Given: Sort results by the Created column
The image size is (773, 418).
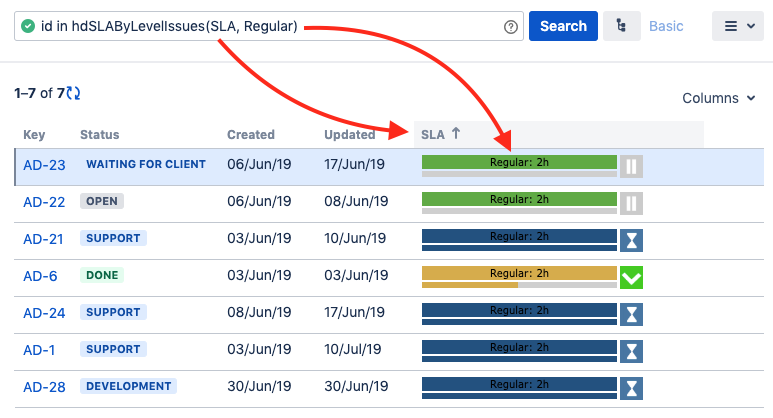Looking at the screenshot, I should click(x=251, y=134).
